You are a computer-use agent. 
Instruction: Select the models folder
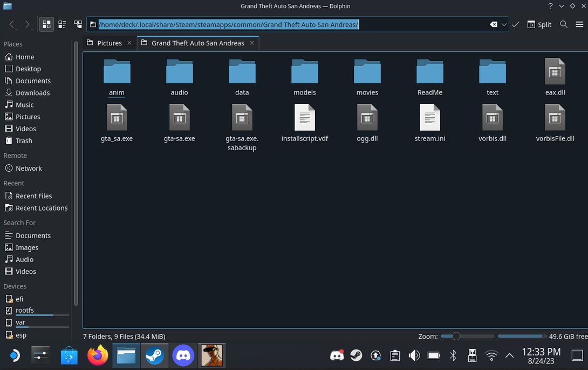tap(304, 77)
